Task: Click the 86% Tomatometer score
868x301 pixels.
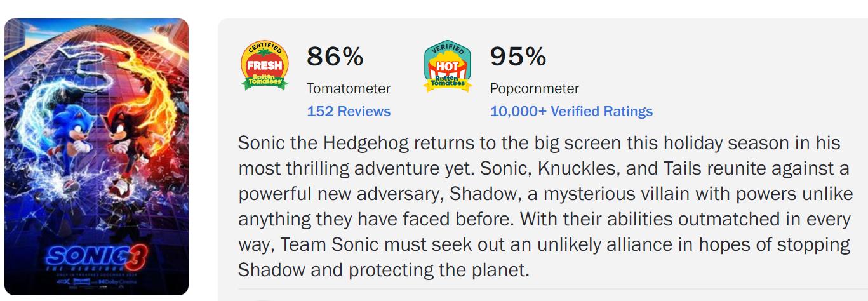Action: 335,57
